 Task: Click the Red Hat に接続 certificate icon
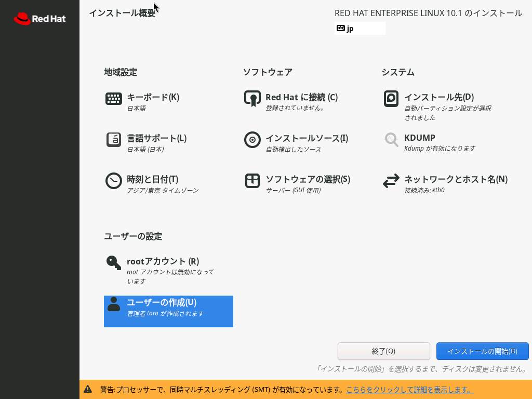[x=252, y=99]
